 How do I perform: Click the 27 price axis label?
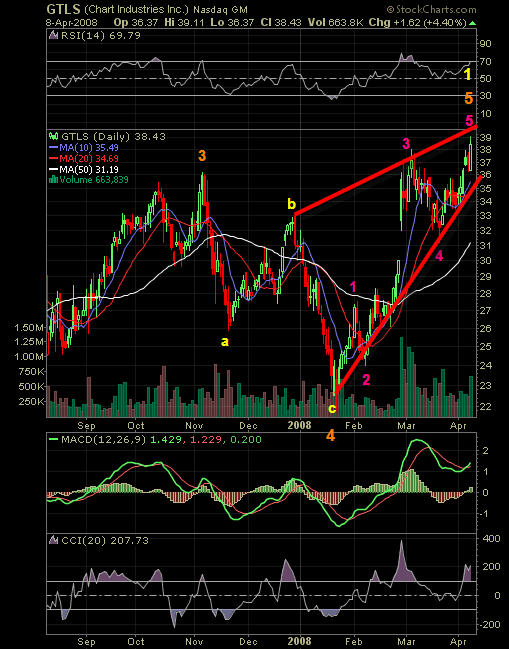coord(486,310)
